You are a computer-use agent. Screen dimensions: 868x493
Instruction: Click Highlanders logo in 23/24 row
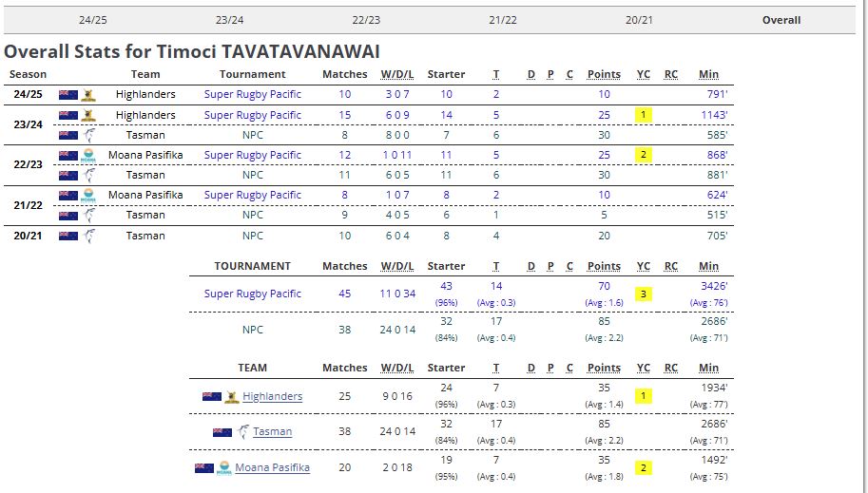tap(88, 116)
